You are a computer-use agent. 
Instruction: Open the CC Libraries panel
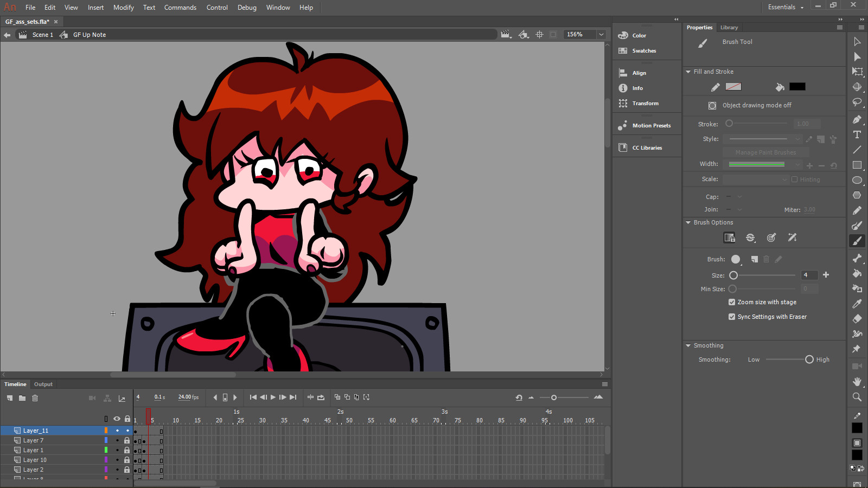(x=647, y=147)
